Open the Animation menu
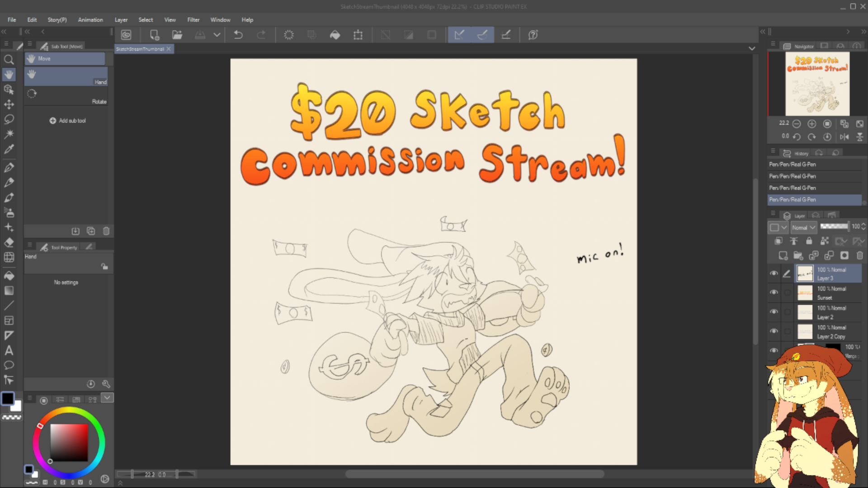868x488 pixels. pyautogui.click(x=90, y=20)
